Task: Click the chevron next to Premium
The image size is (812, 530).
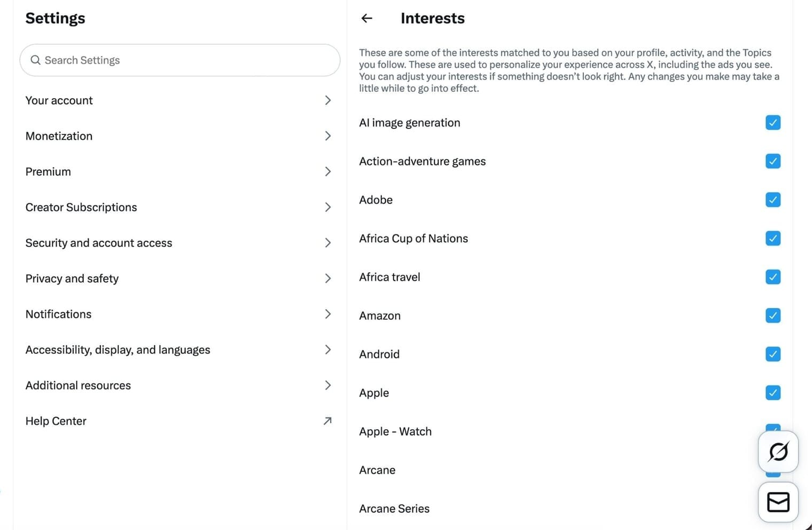Action: [327, 171]
